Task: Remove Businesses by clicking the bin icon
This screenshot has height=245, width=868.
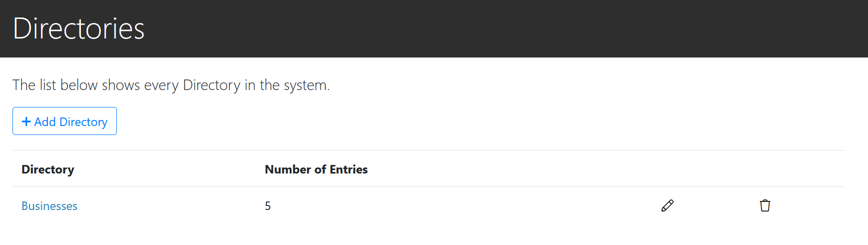Action: (765, 205)
